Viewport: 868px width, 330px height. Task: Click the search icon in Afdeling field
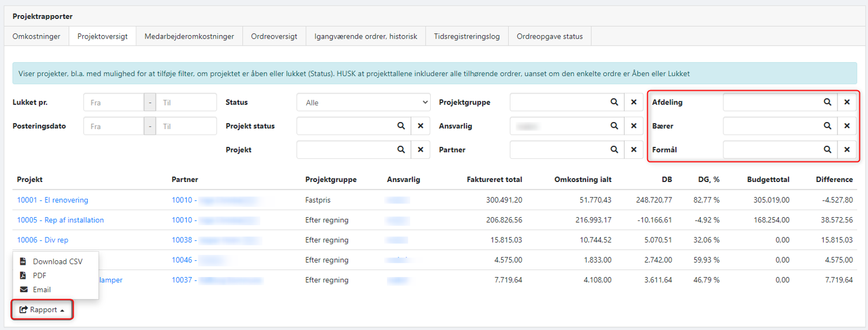[827, 102]
